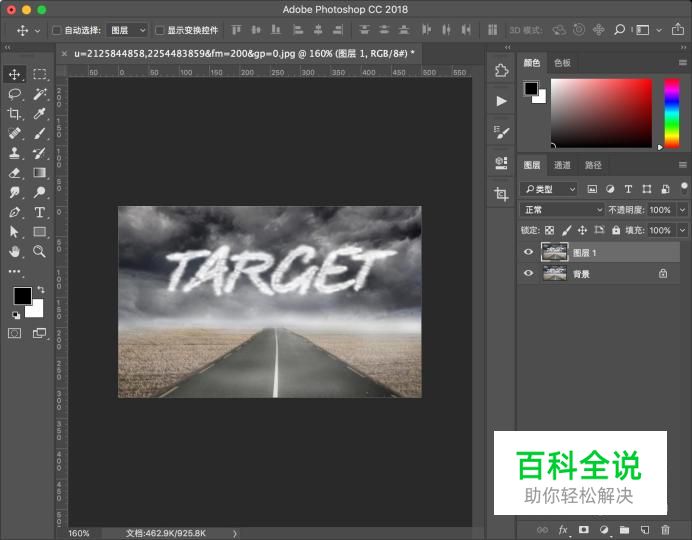Screen dimensions: 692x540
Task: Select the Lasso tool
Action: pos(15,94)
